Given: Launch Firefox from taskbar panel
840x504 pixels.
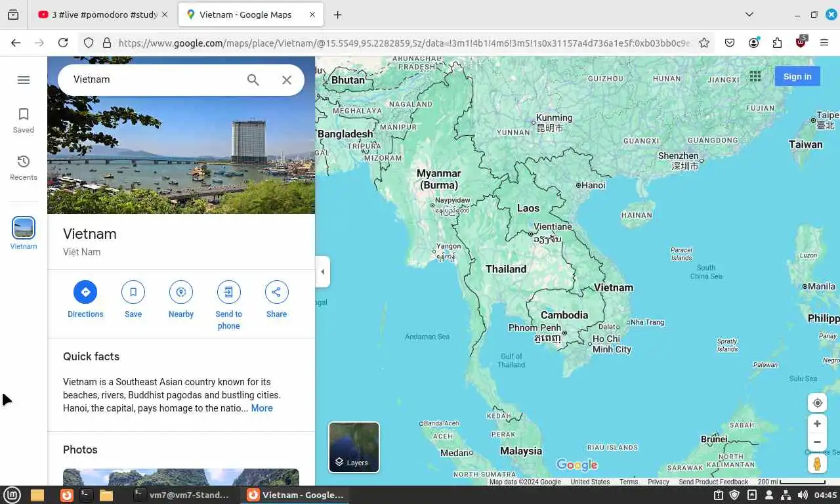Looking at the screenshot, I should (66, 495).
